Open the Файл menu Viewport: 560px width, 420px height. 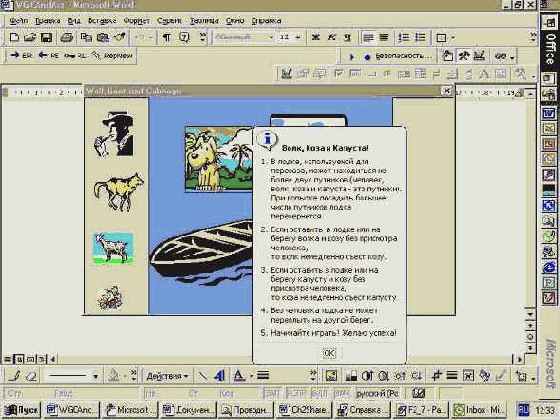point(19,21)
